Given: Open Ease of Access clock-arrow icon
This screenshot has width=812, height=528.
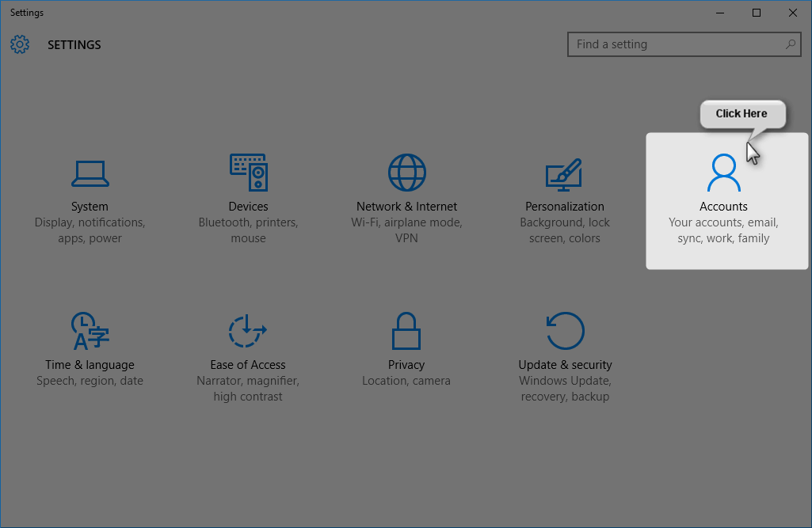Looking at the screenshot, I should [x=248, y=331].
